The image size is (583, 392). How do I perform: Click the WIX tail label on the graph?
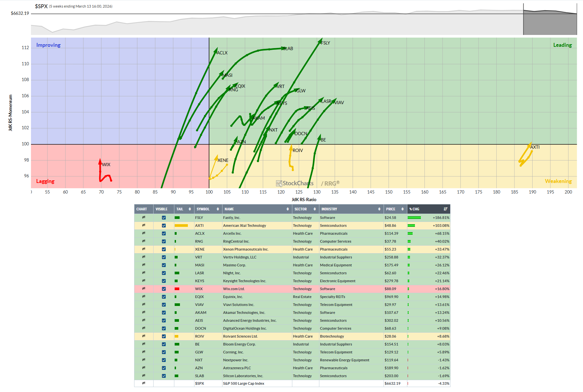106,165
